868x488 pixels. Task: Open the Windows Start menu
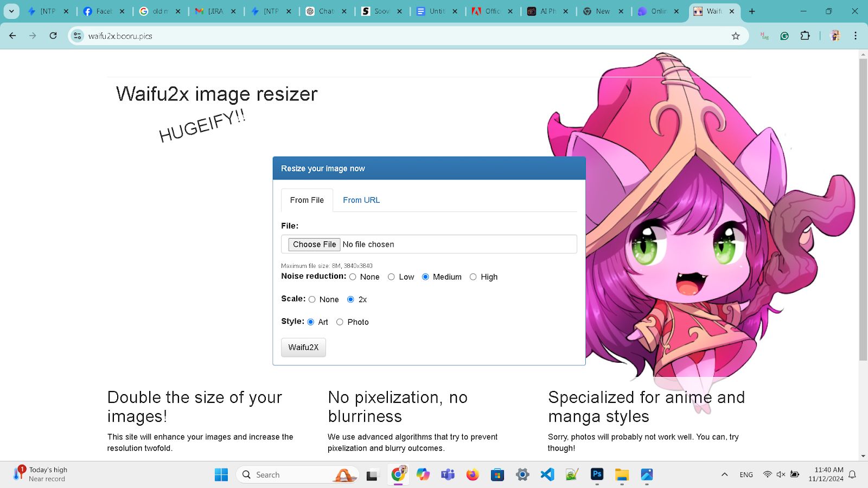coord(221,474)
